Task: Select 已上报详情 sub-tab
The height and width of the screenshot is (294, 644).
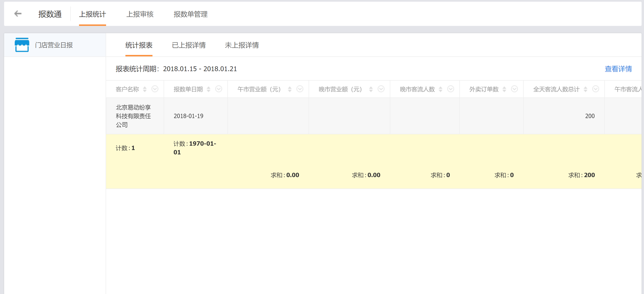Action: pos(189,45)
